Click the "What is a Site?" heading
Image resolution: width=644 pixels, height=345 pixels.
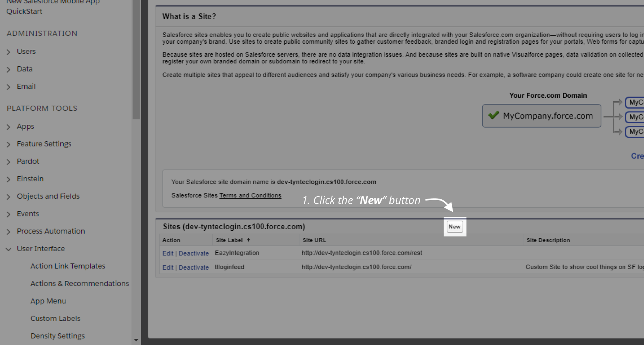pyautogui.click(x=189, y=16)
